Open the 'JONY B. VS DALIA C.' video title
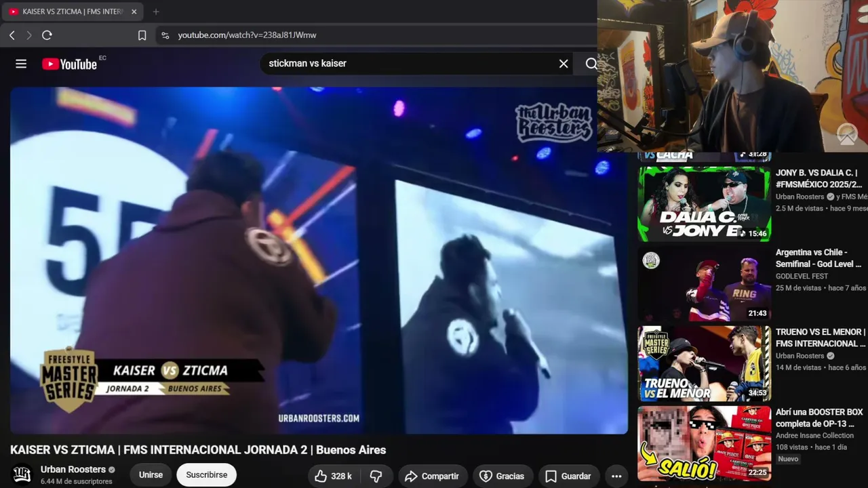868x488 pixels. 821,178
